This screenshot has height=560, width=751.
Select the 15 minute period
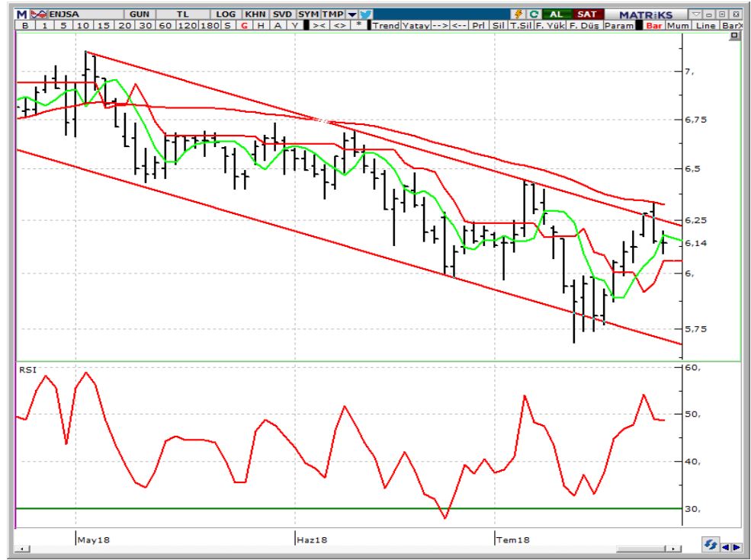104,25
